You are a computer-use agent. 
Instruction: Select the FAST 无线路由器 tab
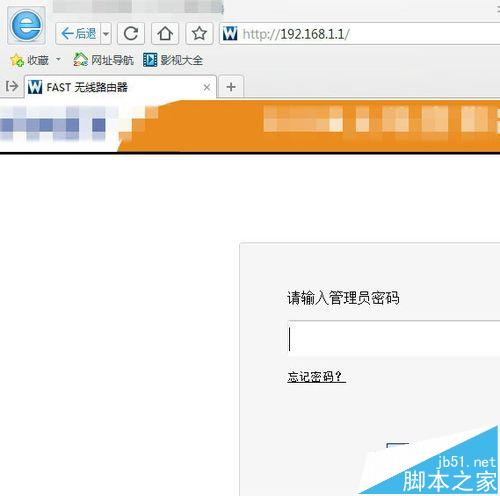click(x=120, y=87)
